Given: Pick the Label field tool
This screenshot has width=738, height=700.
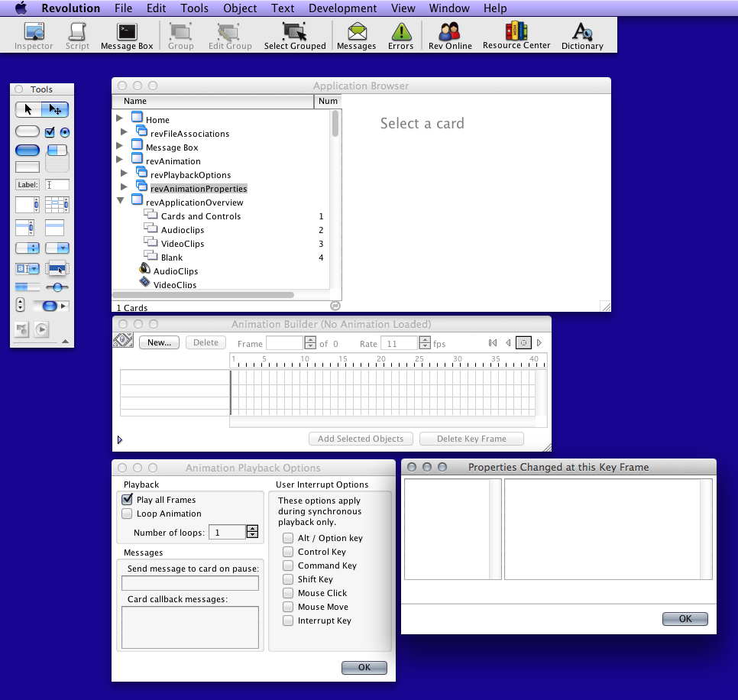Looking at the screenshot, I should tap(28, 184).
